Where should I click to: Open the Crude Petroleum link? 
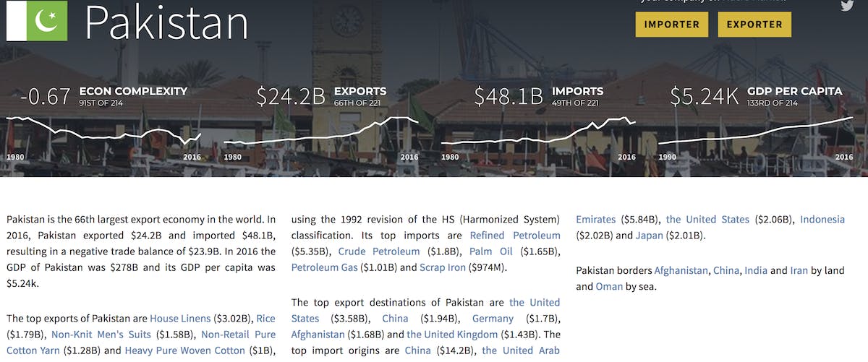[x=378, y=251]
